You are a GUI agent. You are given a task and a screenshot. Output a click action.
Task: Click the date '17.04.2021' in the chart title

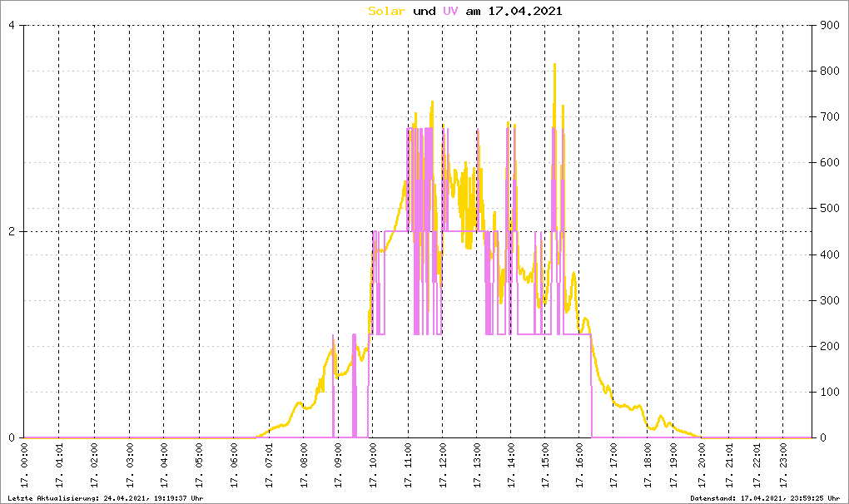click(525, 11)
